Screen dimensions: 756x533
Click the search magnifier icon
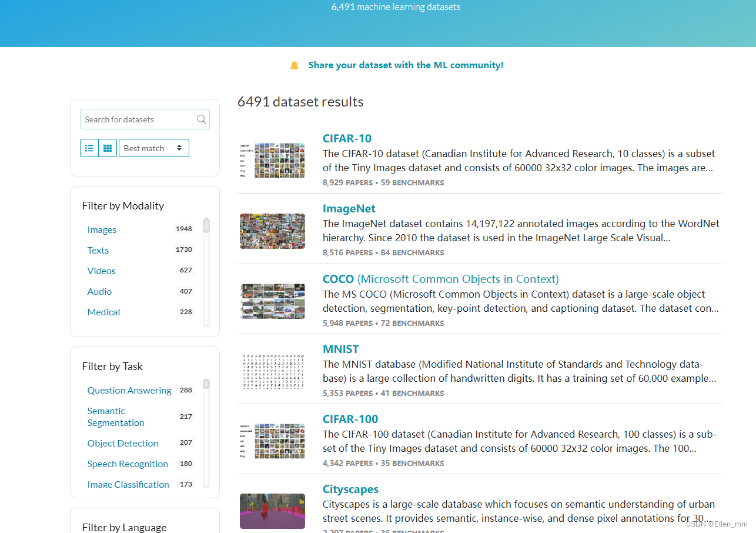click(x=202, y=119)
